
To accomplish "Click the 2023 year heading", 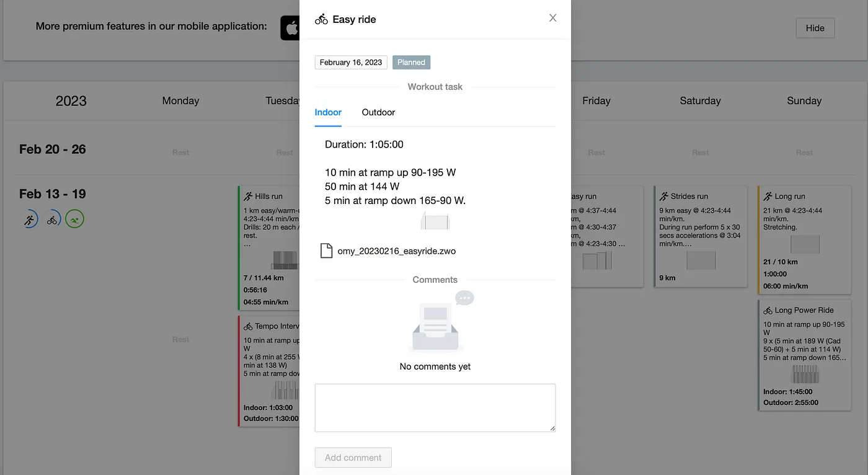I will pos(71,101).
